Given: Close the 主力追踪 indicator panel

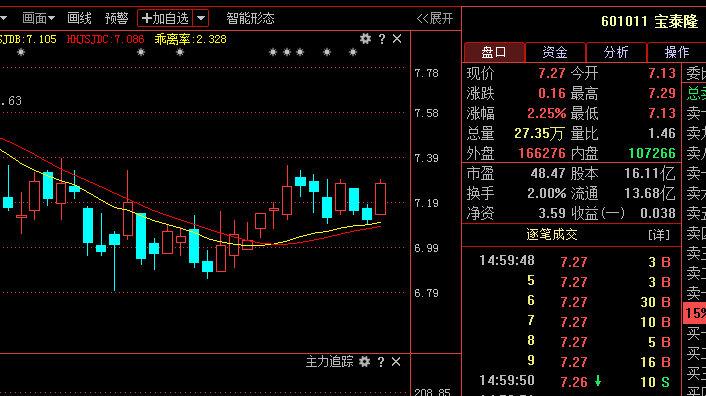Looking at the screenshot, I should pyautogui.click(x=396, y=361).
